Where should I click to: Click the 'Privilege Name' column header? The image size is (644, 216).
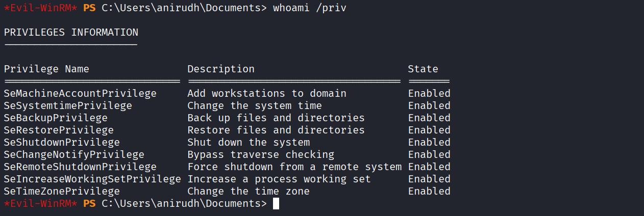click(x=46, y=69)
